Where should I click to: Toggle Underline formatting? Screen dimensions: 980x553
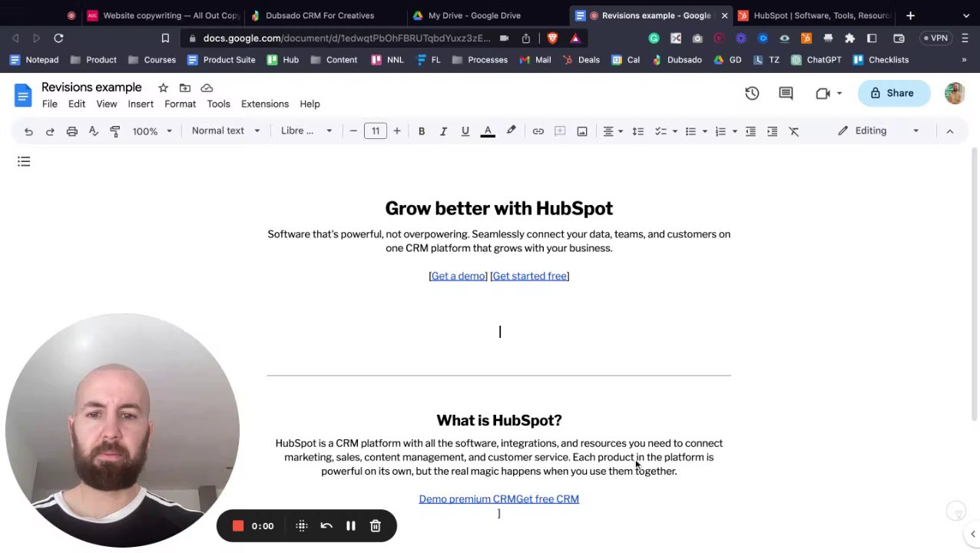click(x=465, y=131)
